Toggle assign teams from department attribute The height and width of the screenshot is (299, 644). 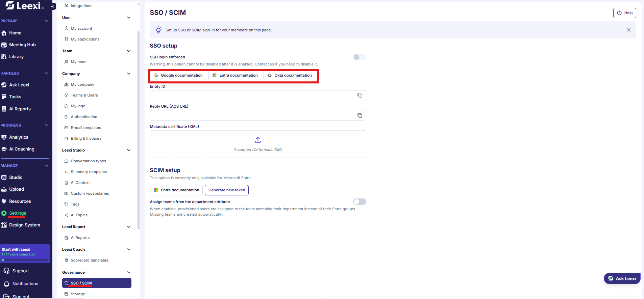360,202
